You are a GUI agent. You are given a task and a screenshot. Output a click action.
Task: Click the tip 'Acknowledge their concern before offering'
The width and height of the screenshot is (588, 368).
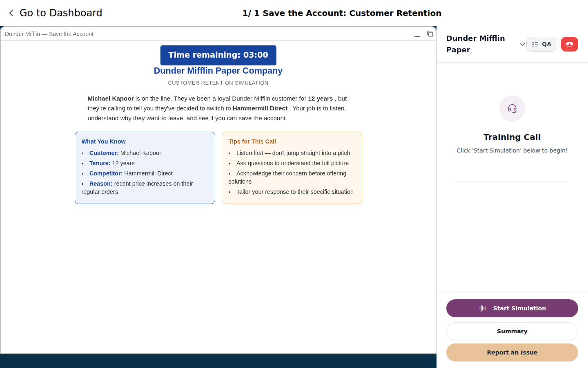click(287, 177)
